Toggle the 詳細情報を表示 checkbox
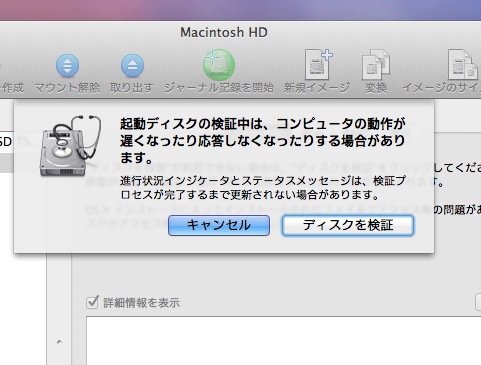This screenshot has height=365, width=481. click(92, 302)
